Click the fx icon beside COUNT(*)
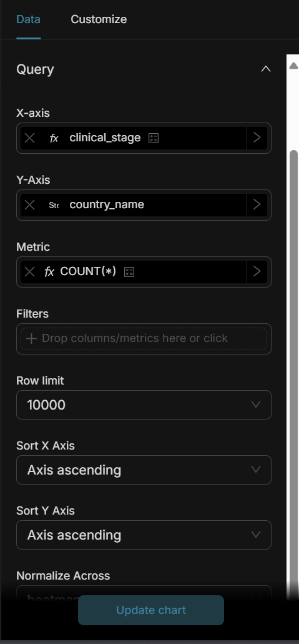The height and width of the screenshot is (644, 299). point(49,271)
